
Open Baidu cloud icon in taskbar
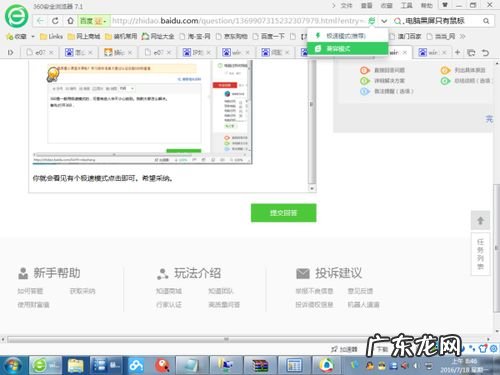click(x=136, y=366)
